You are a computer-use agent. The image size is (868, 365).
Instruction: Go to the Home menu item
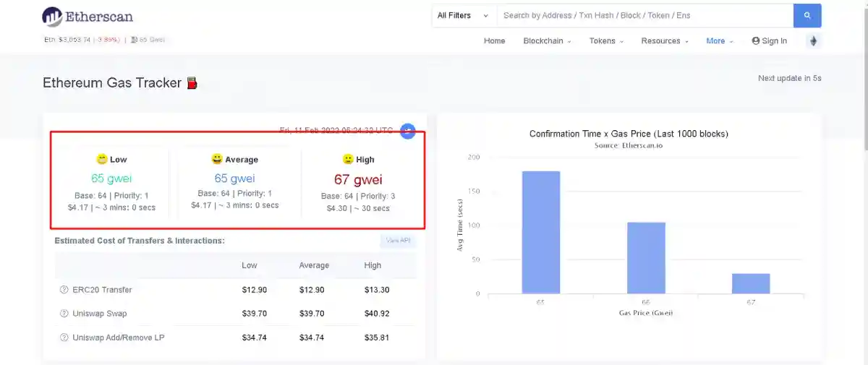pyautogui.click(x=495, y=41)
